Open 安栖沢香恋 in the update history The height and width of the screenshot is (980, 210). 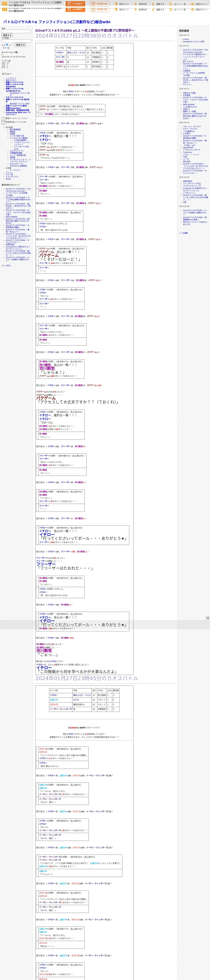188,181
